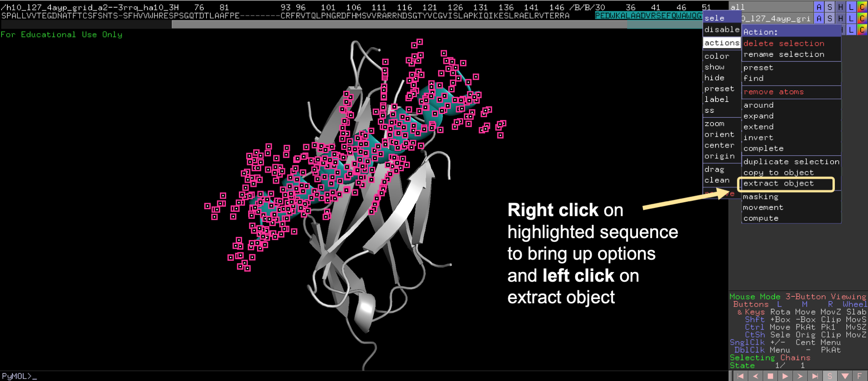Click the F full-screen button at bottom right
Image resolution: width=868 pixels, height=381 pixels.
[x=860, y=376]
